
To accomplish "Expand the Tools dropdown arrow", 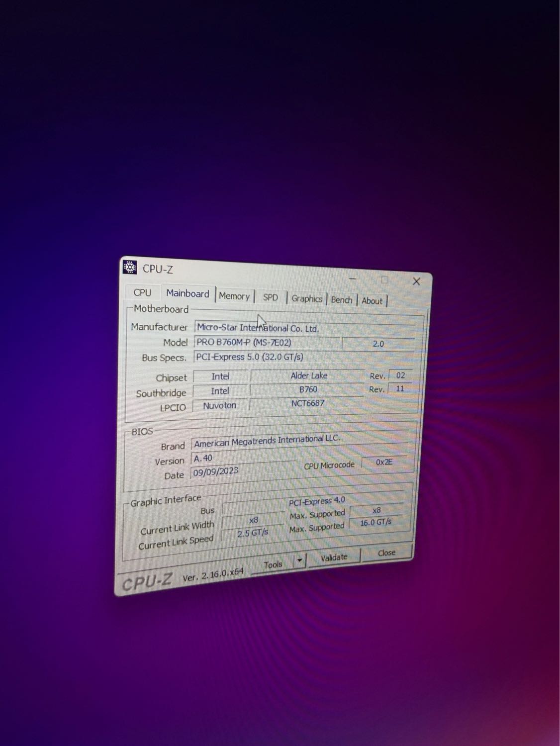I will tap(299, 561).
